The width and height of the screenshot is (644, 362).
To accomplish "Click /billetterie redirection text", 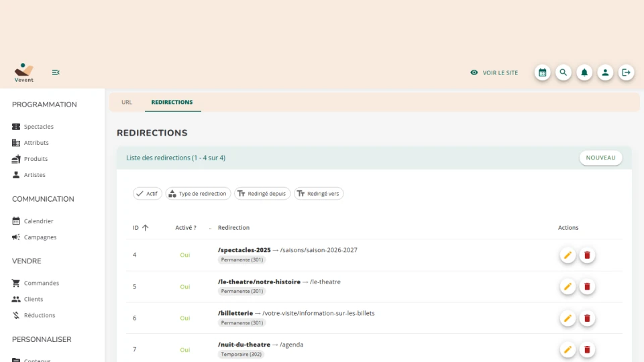I will (x=235, y=313).
